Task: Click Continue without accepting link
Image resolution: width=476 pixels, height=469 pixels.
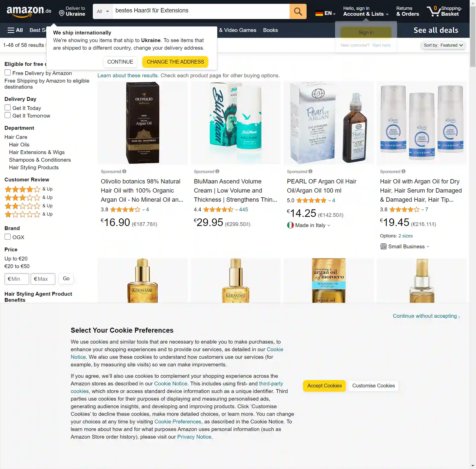Action: tap(426, 316)
